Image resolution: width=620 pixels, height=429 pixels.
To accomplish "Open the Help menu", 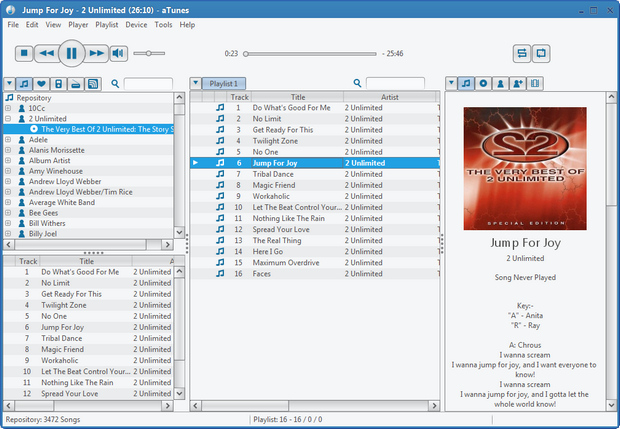I will click(x=187, y=25).
